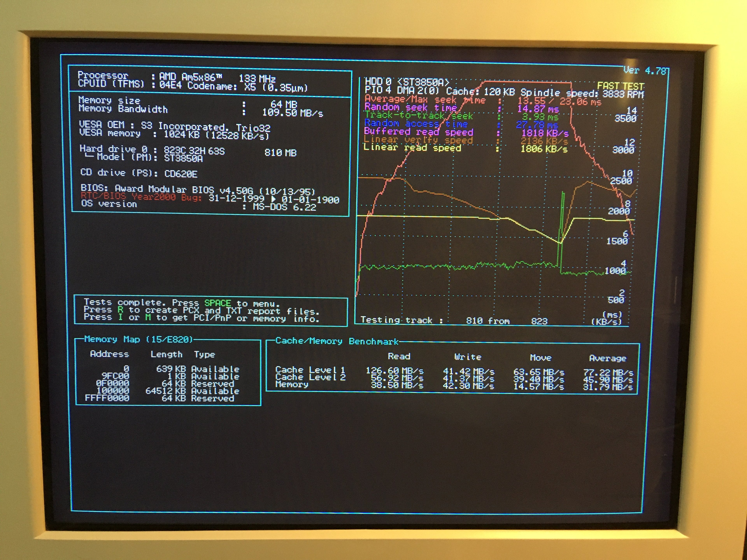This screenshot has height=560, width=747.
Task: Click the green M key hint
Action: click(148, 317)
